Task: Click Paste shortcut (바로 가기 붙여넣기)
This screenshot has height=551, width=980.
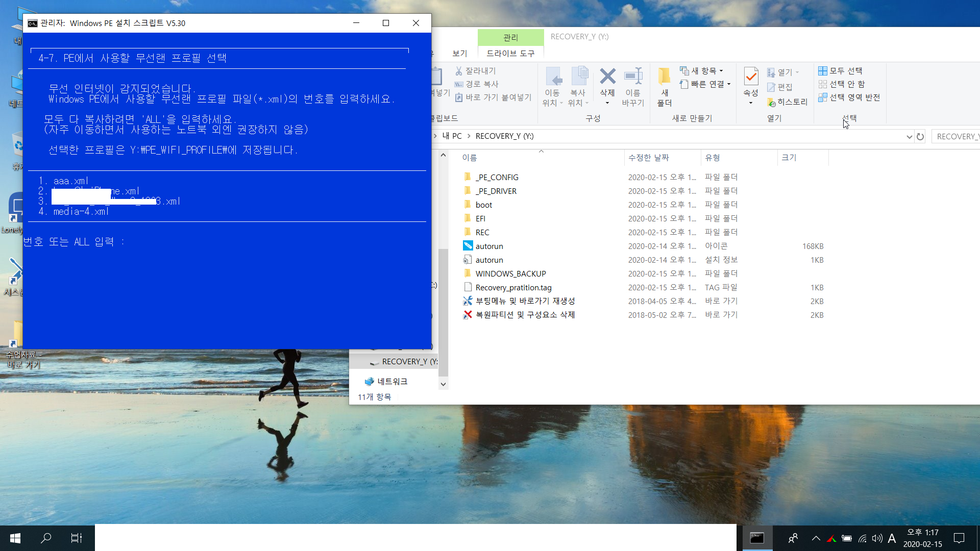Action: [x=493, y=97]
